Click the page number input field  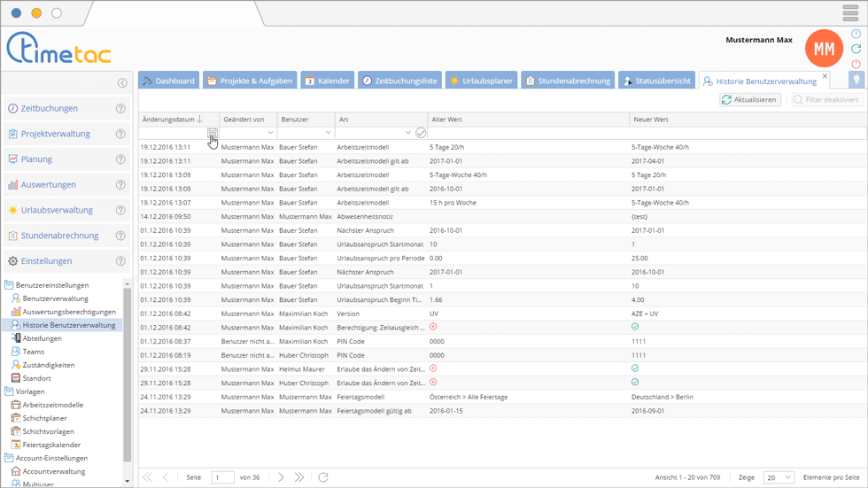[222, 477]
